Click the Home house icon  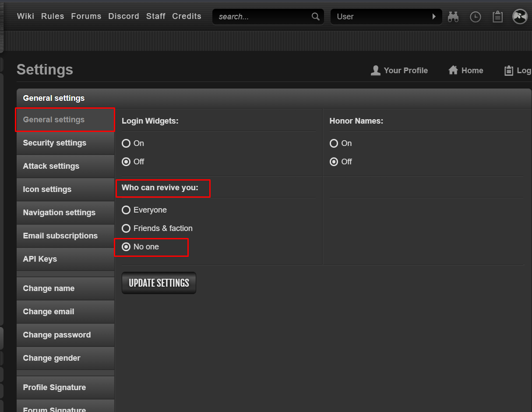pyautogui.click(x=453, y=70)
